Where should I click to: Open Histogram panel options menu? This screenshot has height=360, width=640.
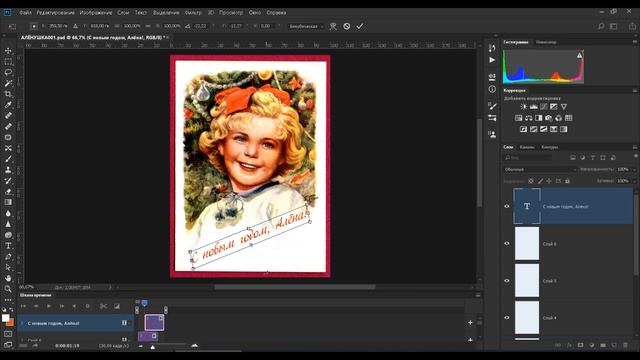tap(635, 42)
